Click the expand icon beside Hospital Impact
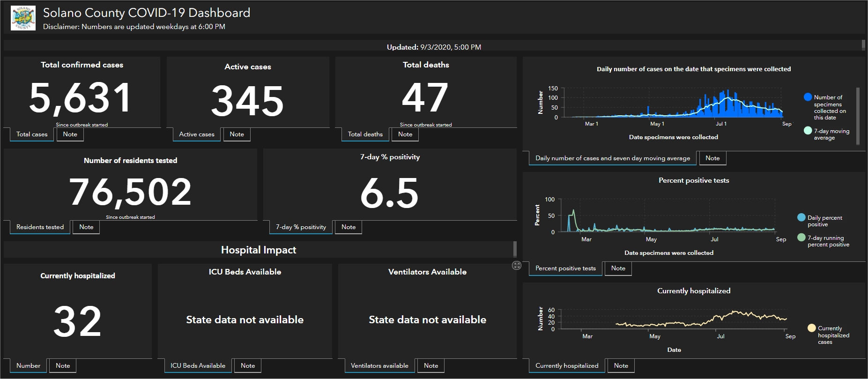Image resolution: width=868 pixels, height=379 pixels. [517, 266]
